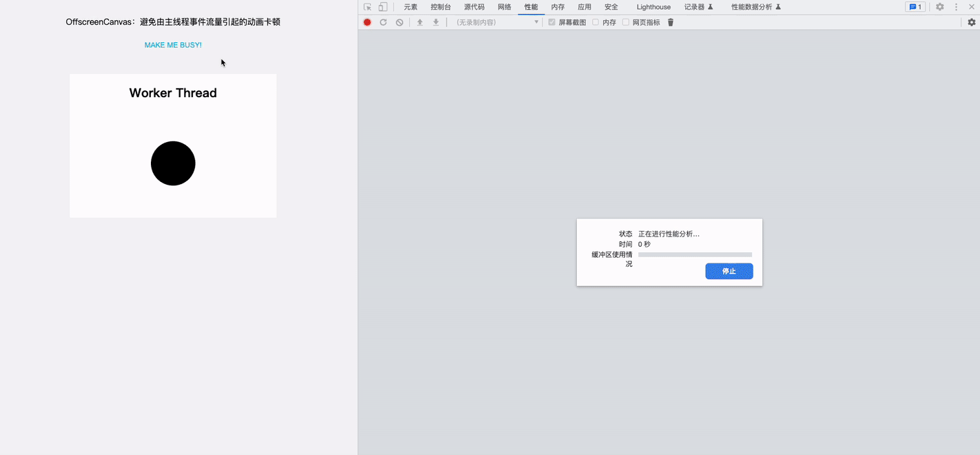
Task: Disable the 屏幕截图 screenshots checkbox
Action: [x=551, y=21]
